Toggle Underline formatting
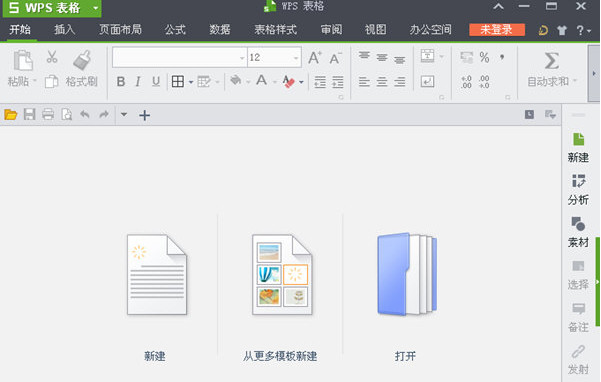The height and width of the screenshot is (382, 601). pyautogui.click(x=156, y=81)
